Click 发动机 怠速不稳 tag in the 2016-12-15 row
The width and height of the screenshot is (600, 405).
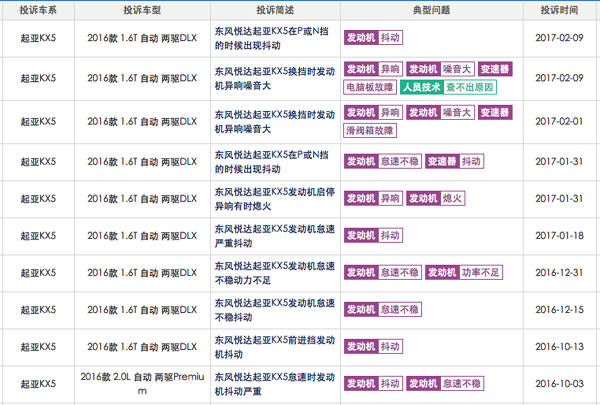tap(383, 309)
